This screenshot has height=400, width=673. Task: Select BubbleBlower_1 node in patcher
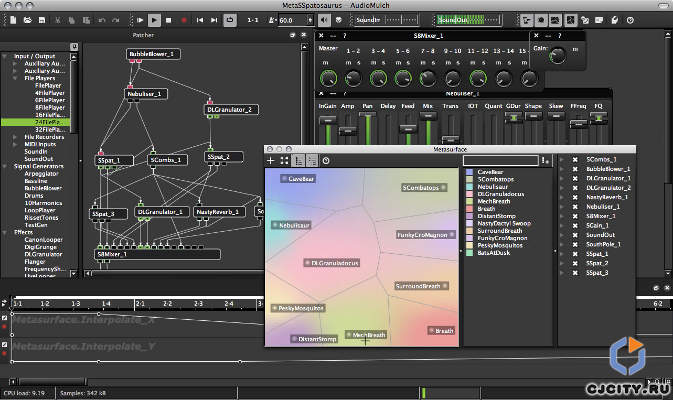pos(153,54)
